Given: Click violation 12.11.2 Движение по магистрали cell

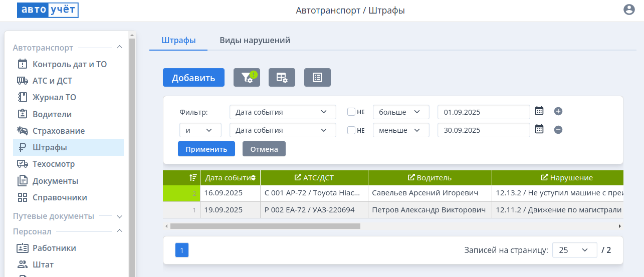Looking at the screenshot, I should click(557, 210).
